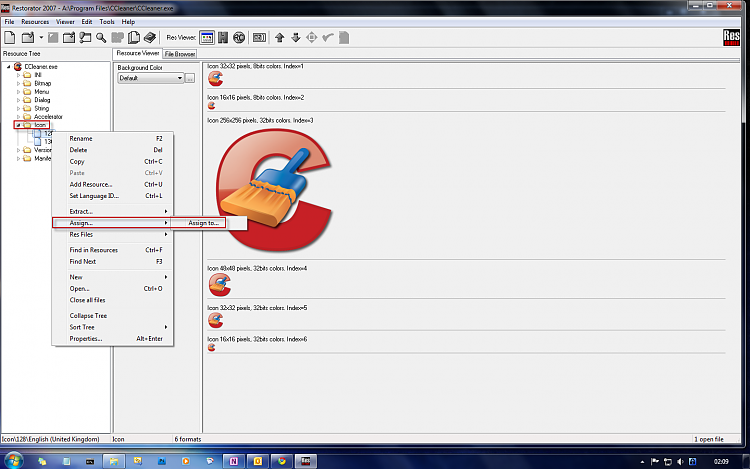
Task: Click Assign... in the context menu
Action: (x=112, y=223)
